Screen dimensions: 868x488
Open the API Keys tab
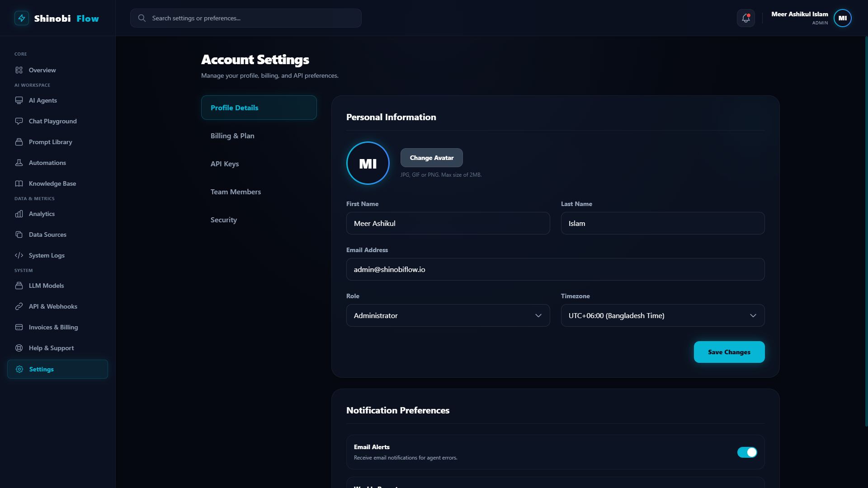[x=259, y=164]
